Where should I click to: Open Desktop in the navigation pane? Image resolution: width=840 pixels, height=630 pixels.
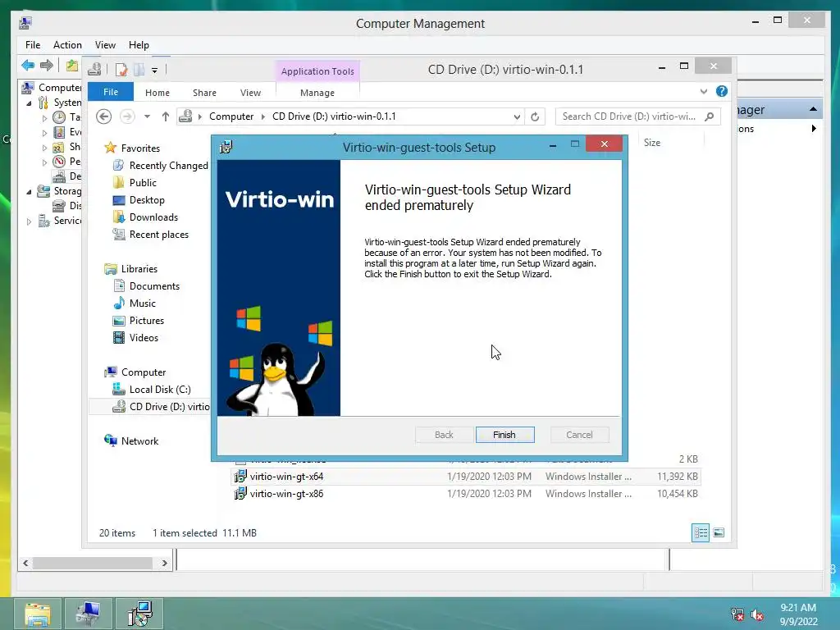point(139,200)
